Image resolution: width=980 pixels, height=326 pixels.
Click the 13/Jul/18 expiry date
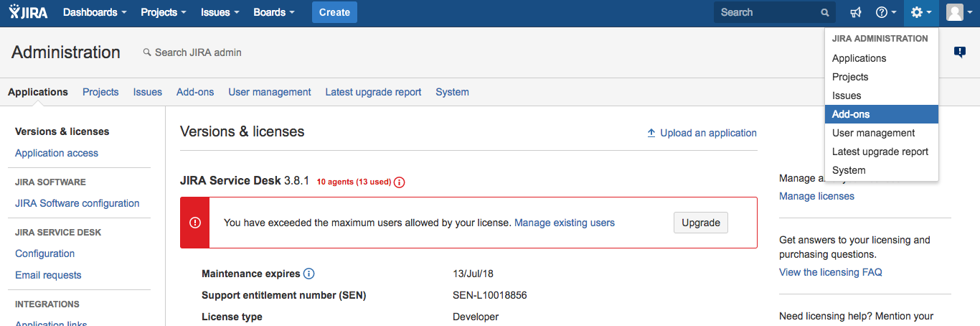coord(473,274)
